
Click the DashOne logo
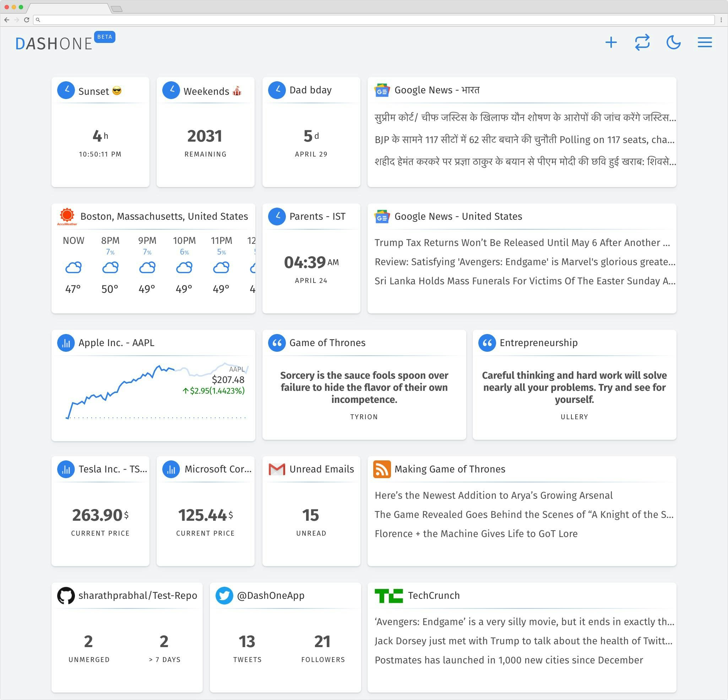[x=54, y=43]
